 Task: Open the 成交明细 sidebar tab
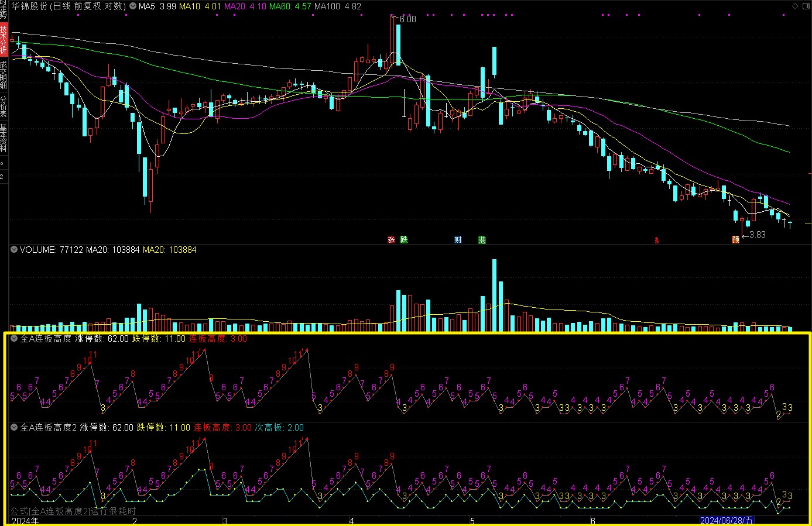(4, 74)
